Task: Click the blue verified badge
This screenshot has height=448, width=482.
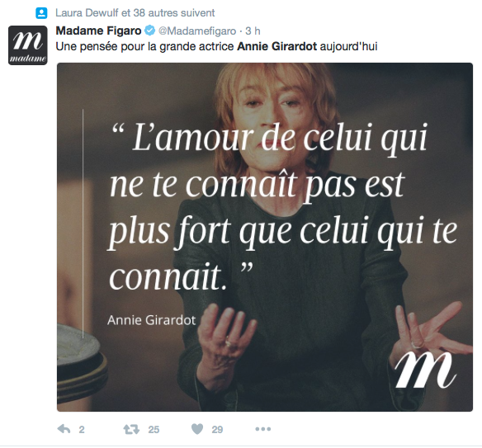Action: tap(150, 31)
